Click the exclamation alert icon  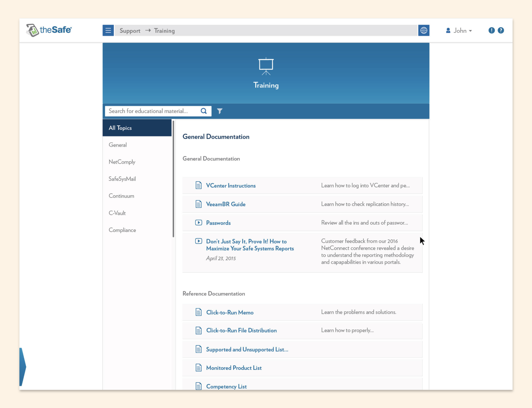491,30
